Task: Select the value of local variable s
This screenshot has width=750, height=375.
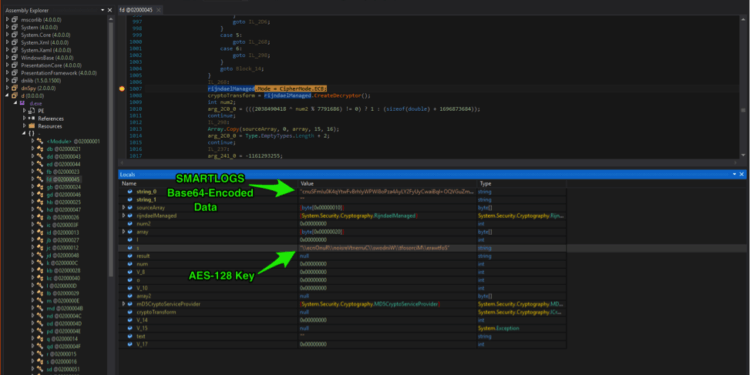Action: [x=386, y=248]
